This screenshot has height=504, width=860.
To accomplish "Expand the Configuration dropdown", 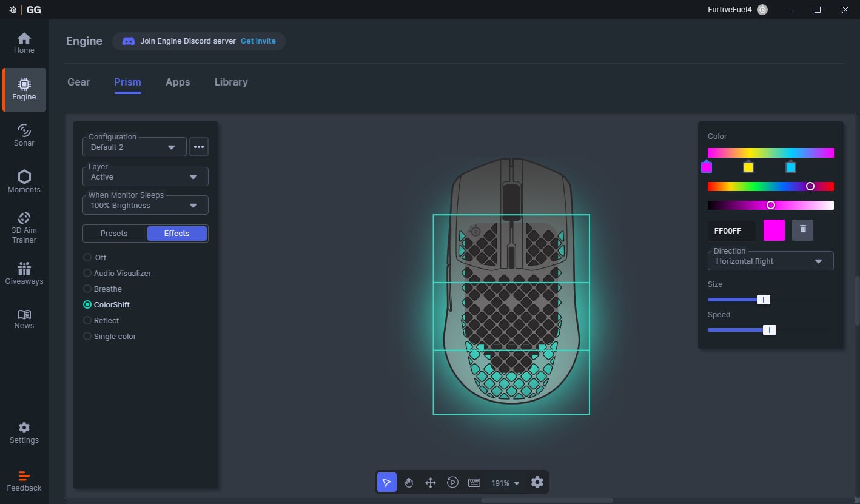I will [135, 147].
